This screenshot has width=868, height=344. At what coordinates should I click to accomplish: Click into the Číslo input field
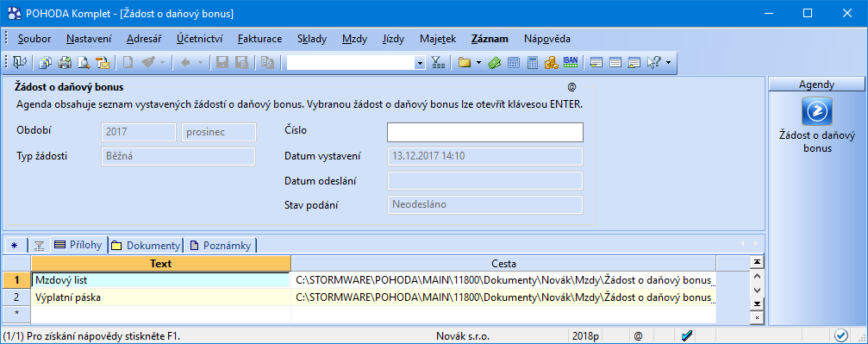click(x=485, y=133)
